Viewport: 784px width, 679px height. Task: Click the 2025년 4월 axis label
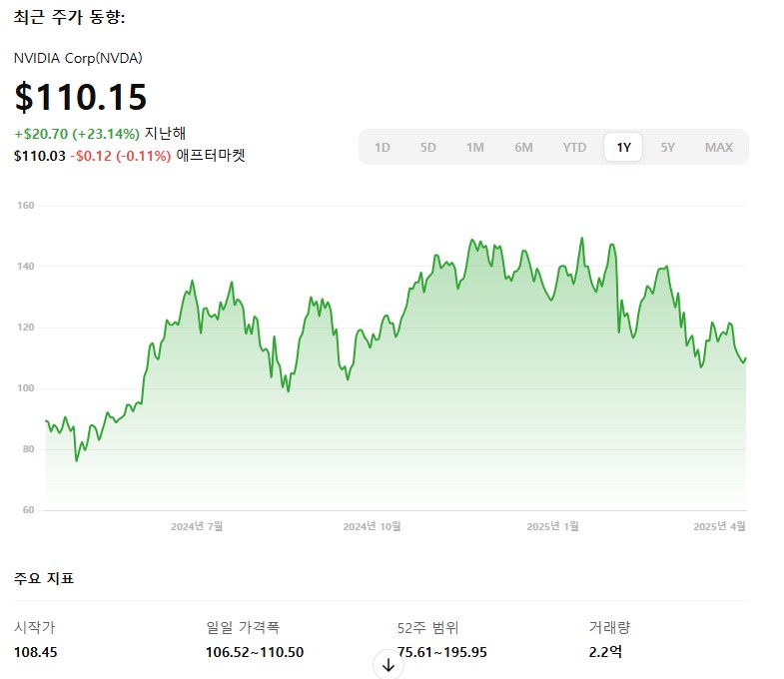[719, 526]
